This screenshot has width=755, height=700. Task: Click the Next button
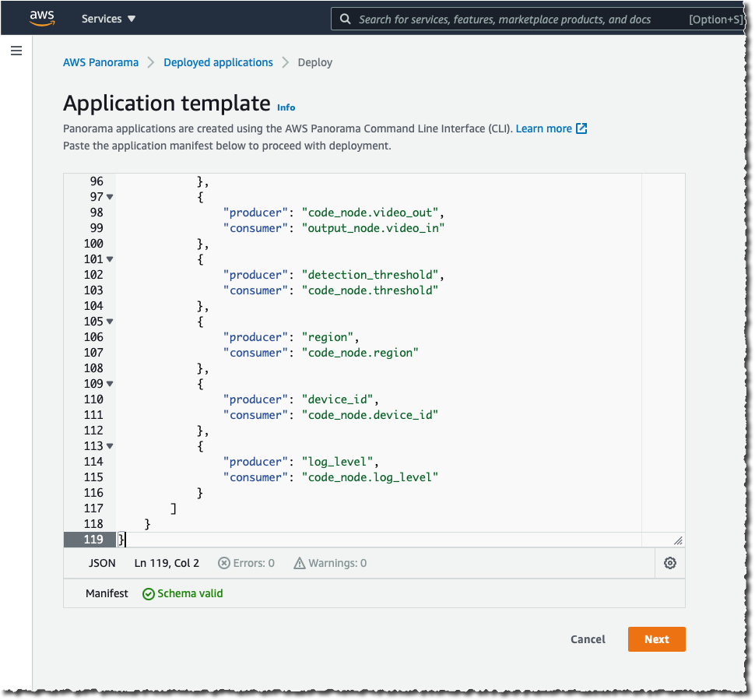656,638
